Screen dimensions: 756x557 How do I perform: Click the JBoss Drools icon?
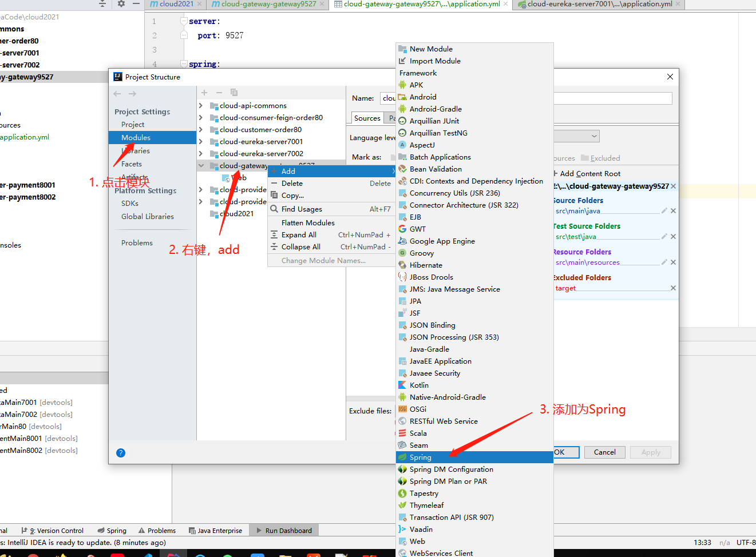click(x=402, y=277)
